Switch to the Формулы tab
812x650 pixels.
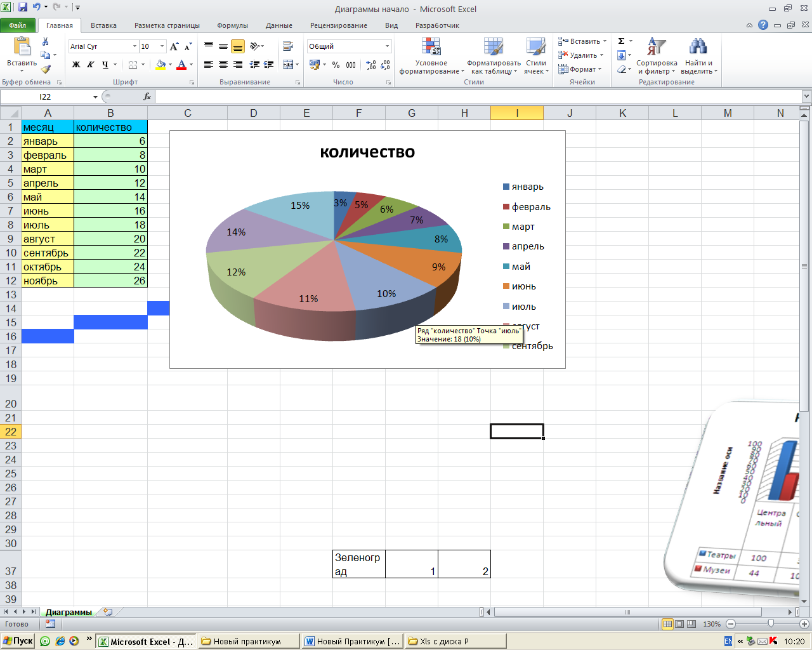point(232,25)
